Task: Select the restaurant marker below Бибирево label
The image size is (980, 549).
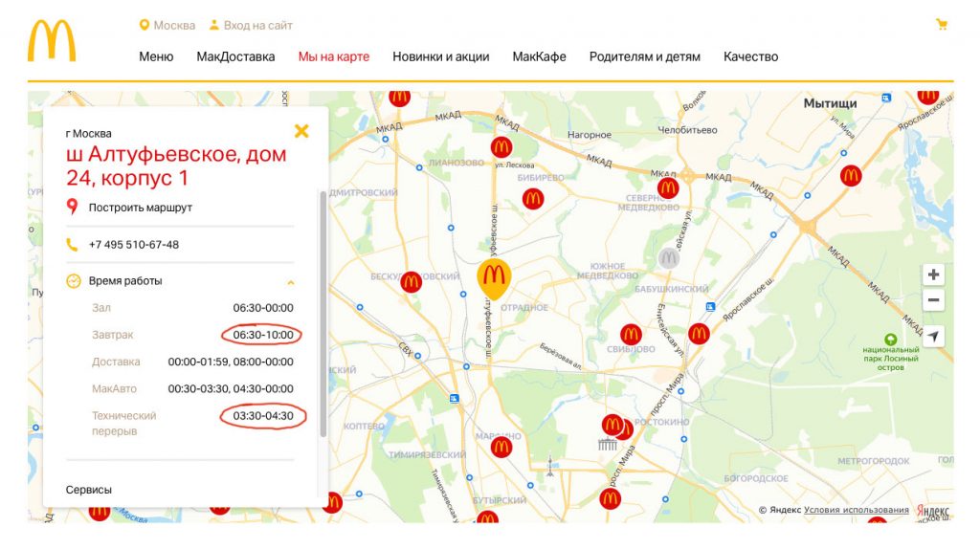Action: (x=533, y=199)
